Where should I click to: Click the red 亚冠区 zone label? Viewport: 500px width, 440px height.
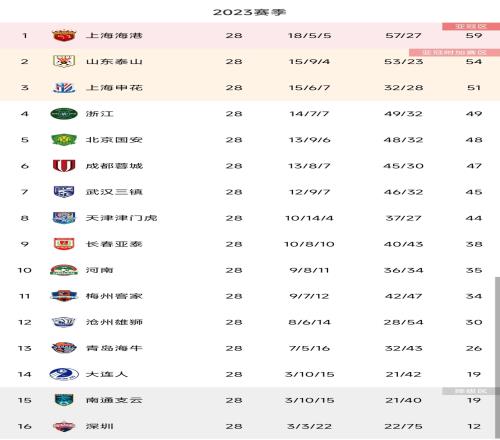pyautogui.click(x=471, y=26)
